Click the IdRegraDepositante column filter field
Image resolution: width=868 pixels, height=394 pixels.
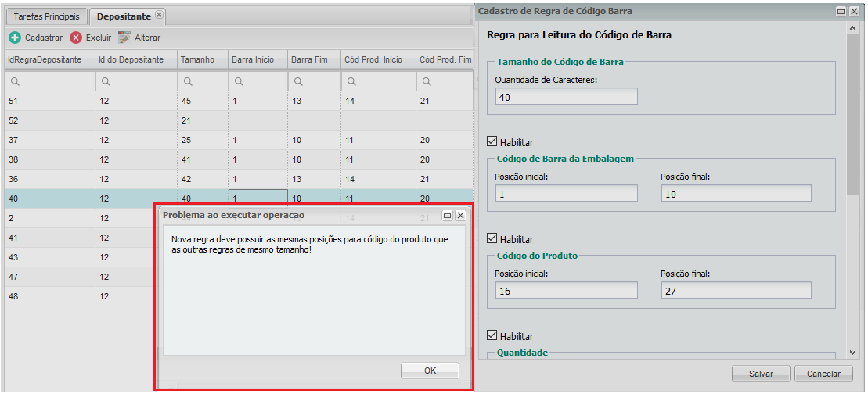click(x=49, y=82)
